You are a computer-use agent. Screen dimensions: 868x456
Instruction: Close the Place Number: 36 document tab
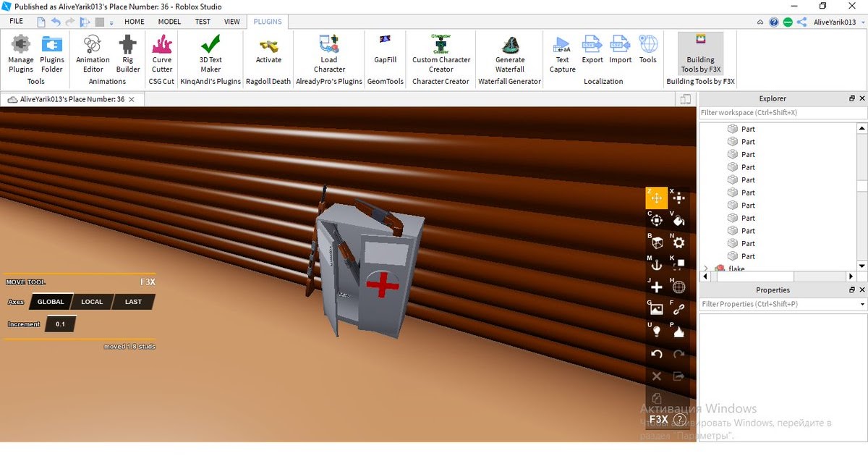tap(131, 99)
